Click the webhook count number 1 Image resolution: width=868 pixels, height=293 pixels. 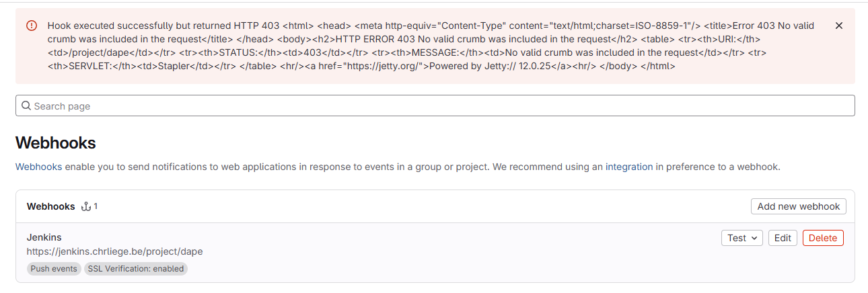(x=96, y=206)
